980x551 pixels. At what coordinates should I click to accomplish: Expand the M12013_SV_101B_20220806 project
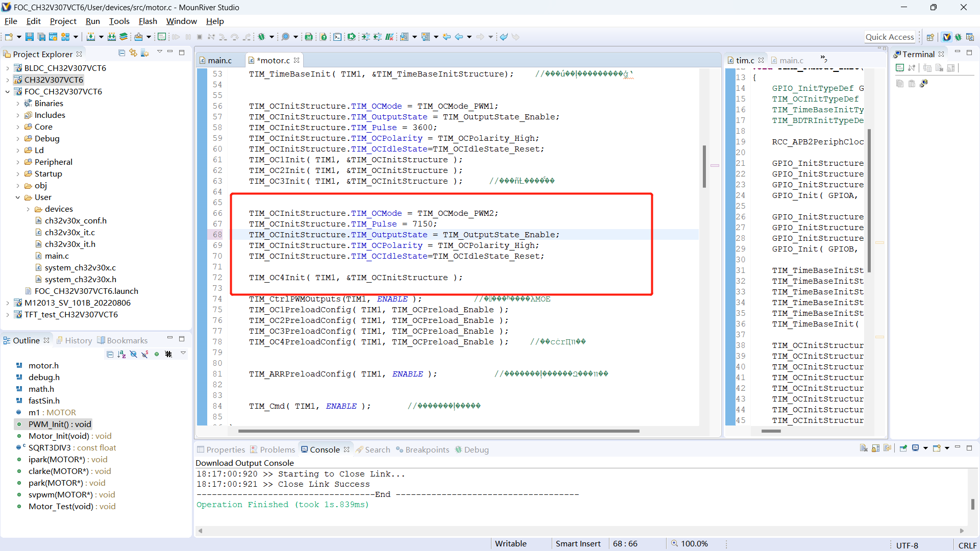[7, 303]
